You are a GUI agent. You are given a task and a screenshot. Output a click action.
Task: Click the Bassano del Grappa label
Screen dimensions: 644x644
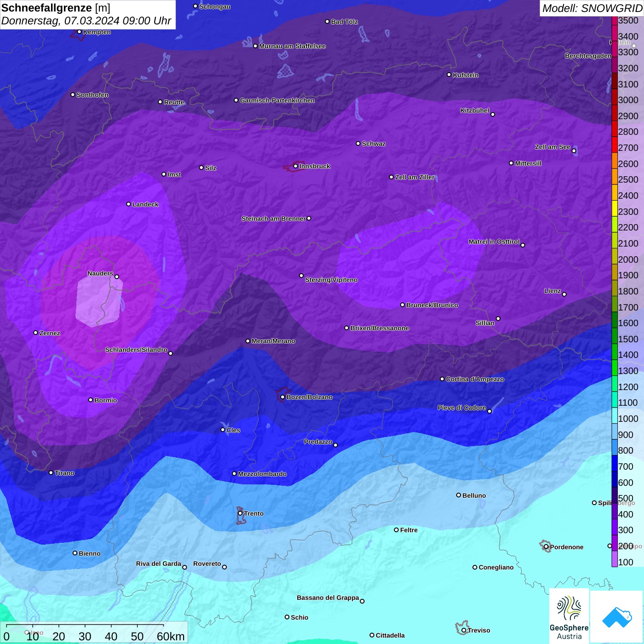(x=328, y=598)
